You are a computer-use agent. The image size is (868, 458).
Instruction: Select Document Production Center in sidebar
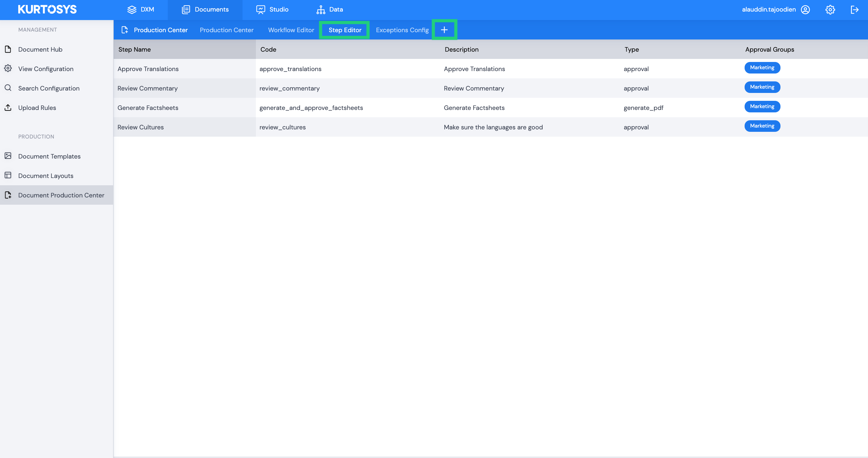(57, 195)
